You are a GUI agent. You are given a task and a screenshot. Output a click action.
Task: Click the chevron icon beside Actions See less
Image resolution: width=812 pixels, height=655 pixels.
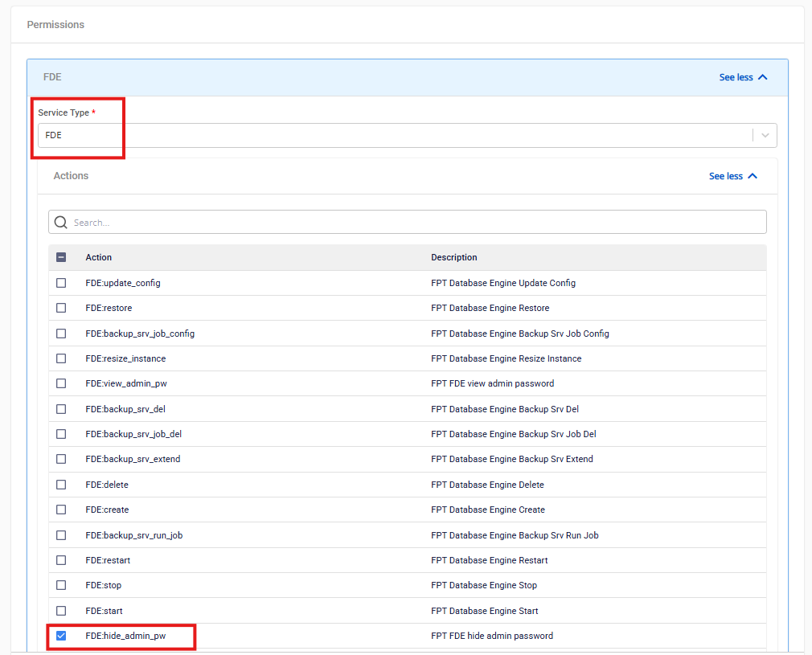coord(753,176)
